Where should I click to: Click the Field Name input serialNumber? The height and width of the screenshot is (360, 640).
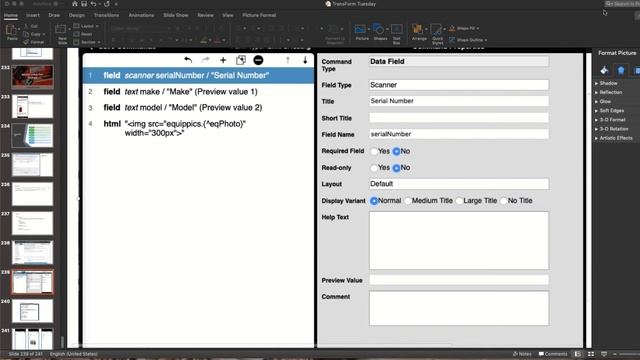[x=459, y=134]
